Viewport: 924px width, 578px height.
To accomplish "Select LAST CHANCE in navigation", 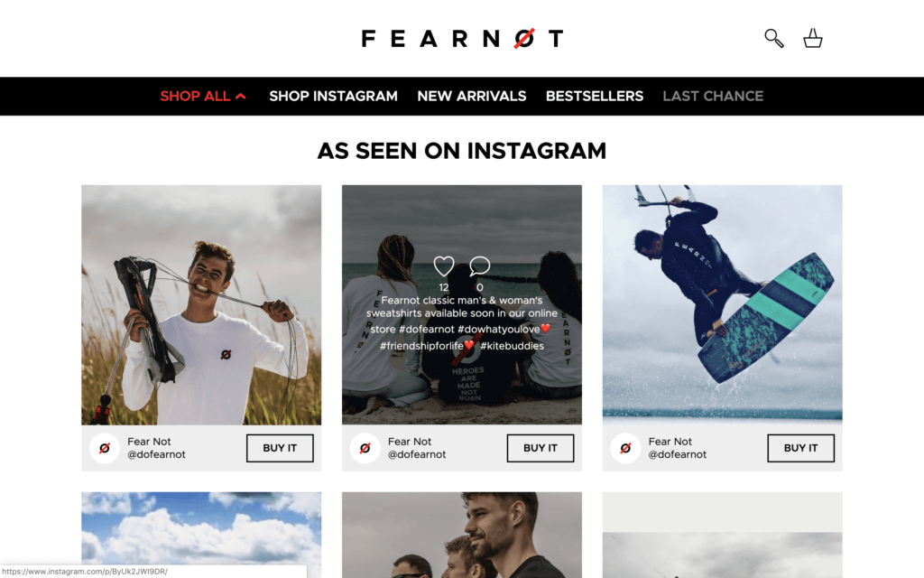I will coord(713,96).
